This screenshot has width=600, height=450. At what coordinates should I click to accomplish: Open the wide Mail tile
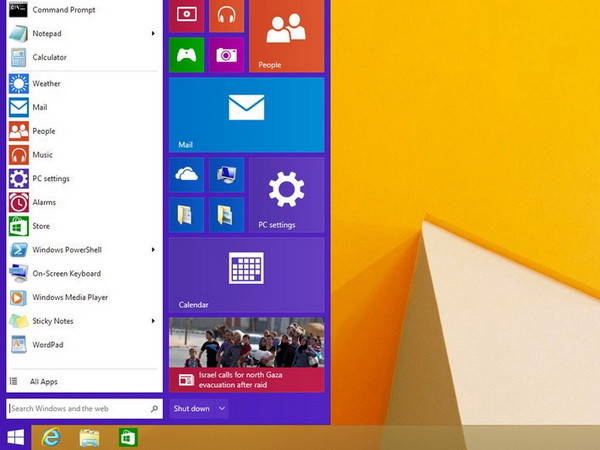pyautogui.click(x=246, y=115)
